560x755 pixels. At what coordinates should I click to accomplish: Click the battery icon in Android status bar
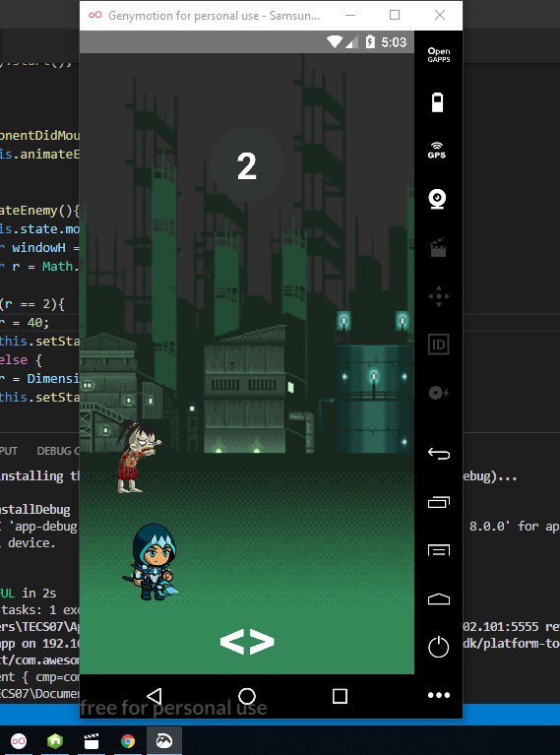coord(370,42)
